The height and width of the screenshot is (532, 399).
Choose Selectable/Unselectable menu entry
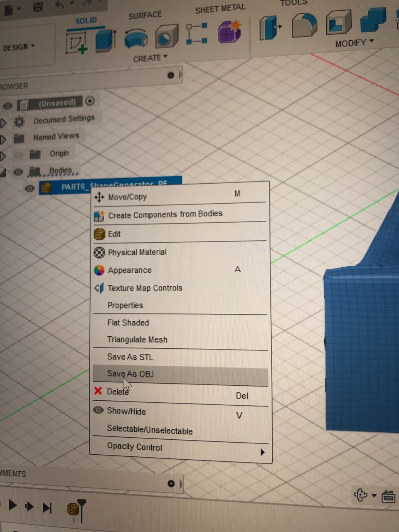coord(180,430)
